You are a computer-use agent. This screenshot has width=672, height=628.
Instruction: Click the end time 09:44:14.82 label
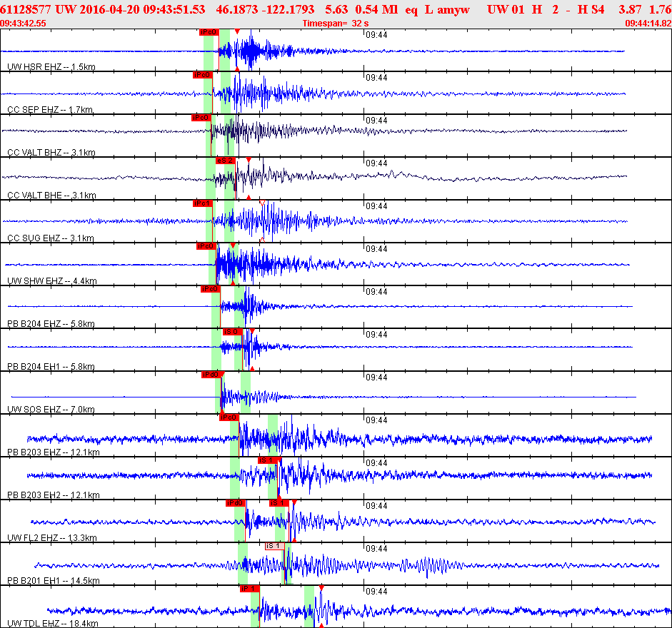tap(648, 23)
